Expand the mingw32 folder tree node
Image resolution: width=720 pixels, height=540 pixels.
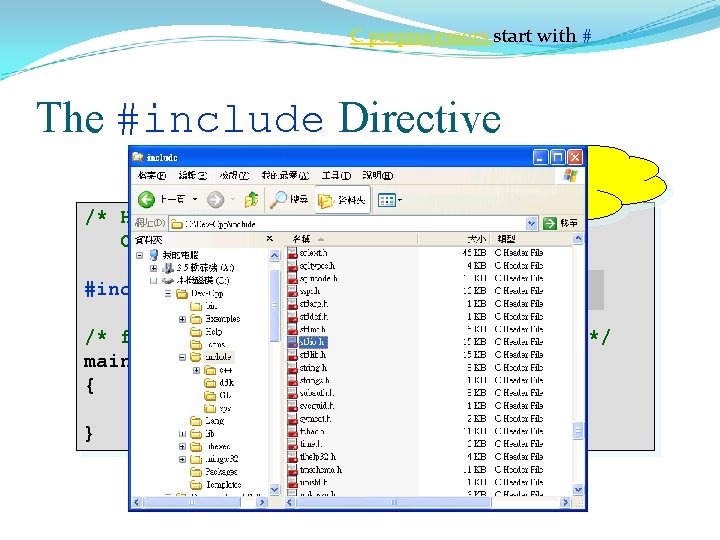[x=182, y=459]
